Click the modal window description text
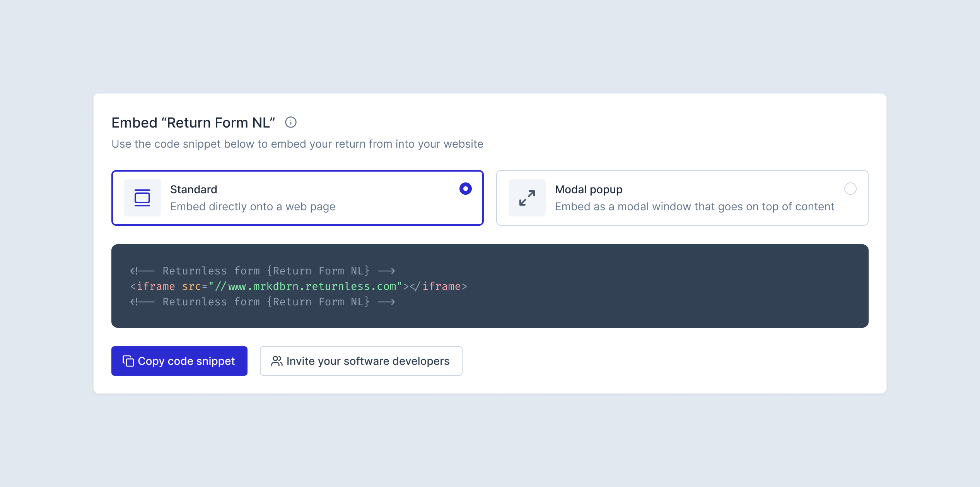Viewport: 980px width, 487px height. click(695, 207)
